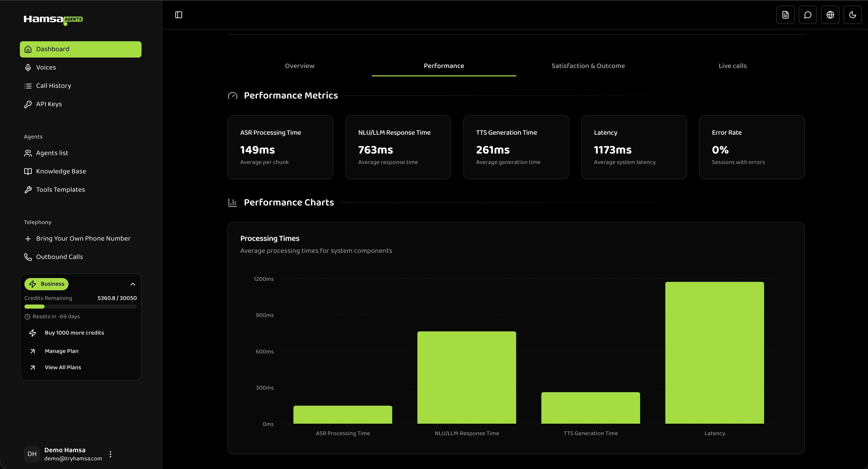Open the Manage Plan link
Image resolution: width=868 pixels, height=469 pixels.
tap(61, 351)
